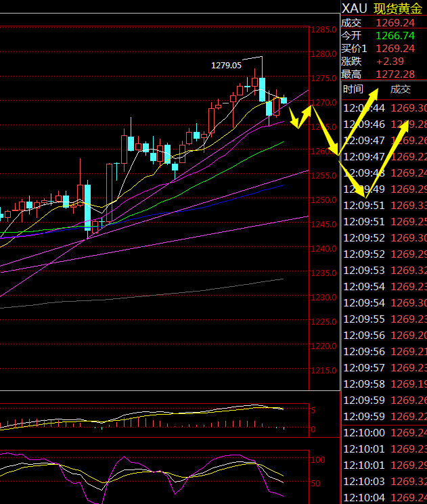Select the 现货黄金 instrument name

click(401, 8)
